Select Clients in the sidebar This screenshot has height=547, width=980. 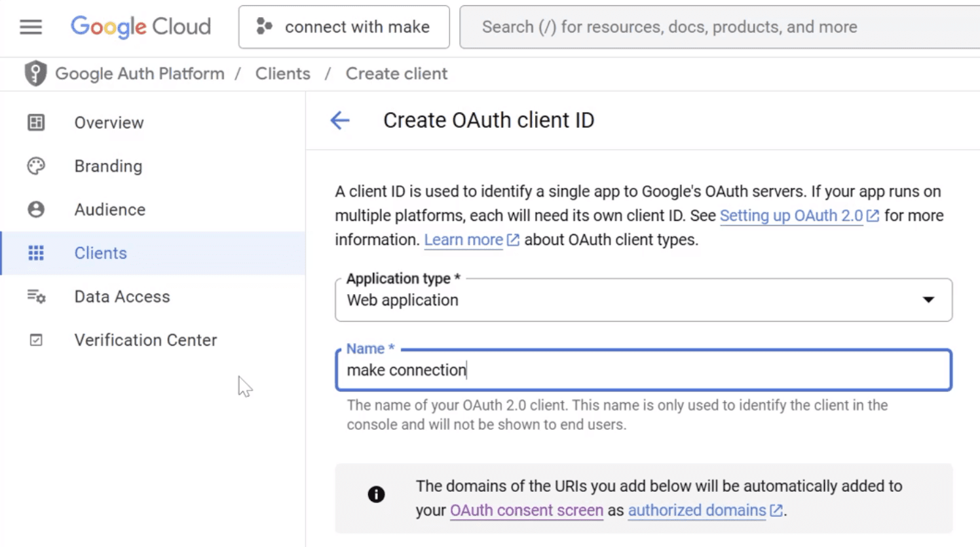click(x=153, y=253)
